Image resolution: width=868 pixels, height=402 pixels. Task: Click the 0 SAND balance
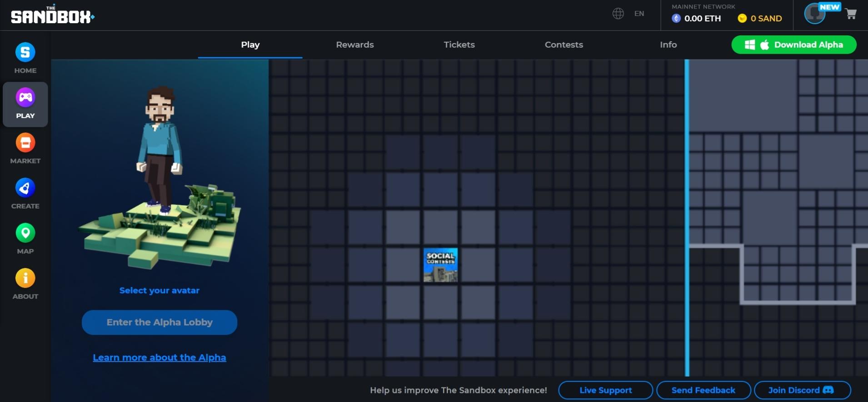pyautogui.click(x=766, y=19)
